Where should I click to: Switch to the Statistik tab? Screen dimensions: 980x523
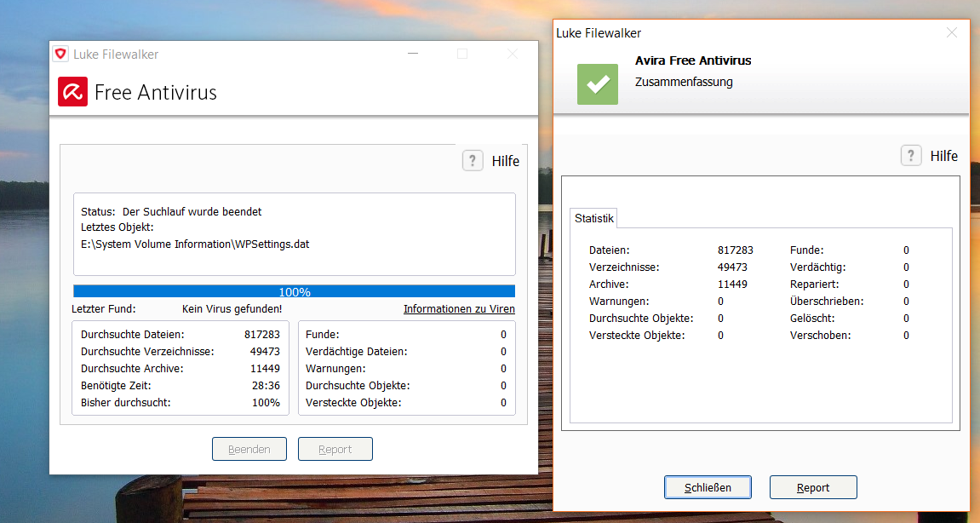coord(593,218)
